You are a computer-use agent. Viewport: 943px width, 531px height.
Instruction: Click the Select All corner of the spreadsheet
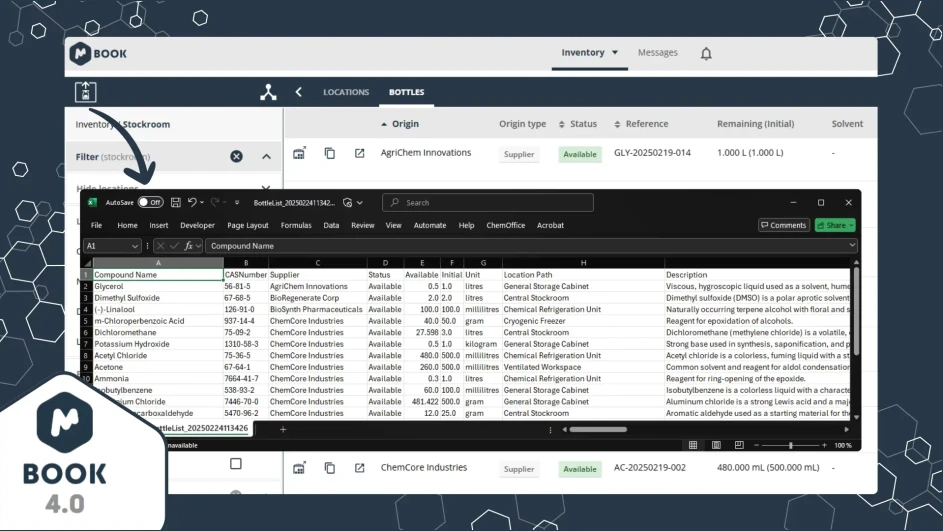[x=87, y=263]
